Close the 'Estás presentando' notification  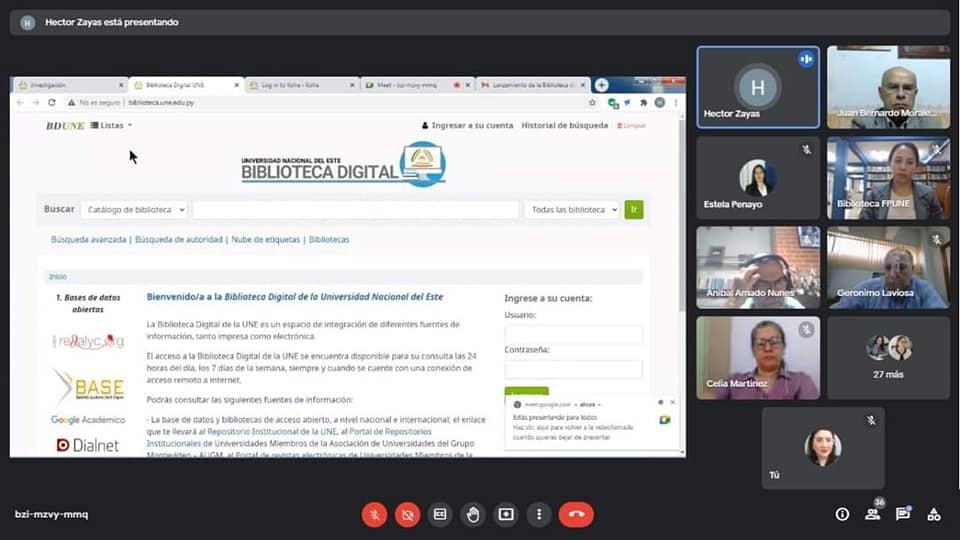(672, 402)
